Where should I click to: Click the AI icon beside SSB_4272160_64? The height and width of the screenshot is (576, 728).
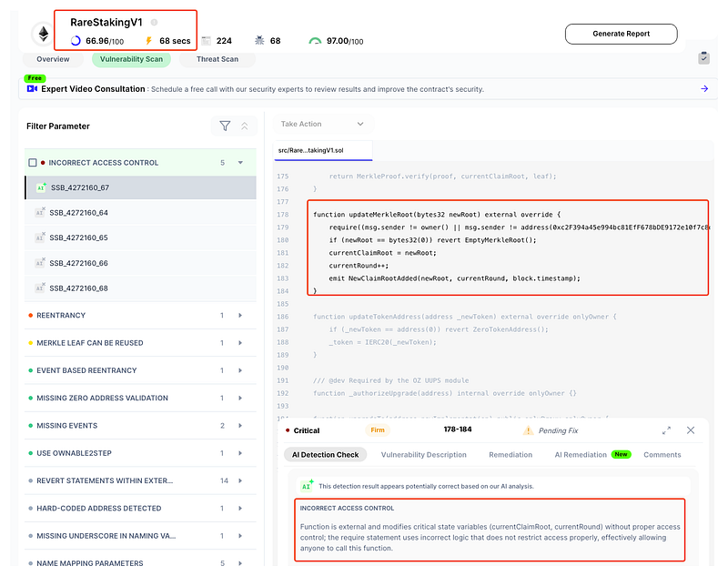click(x=40, y=213)
